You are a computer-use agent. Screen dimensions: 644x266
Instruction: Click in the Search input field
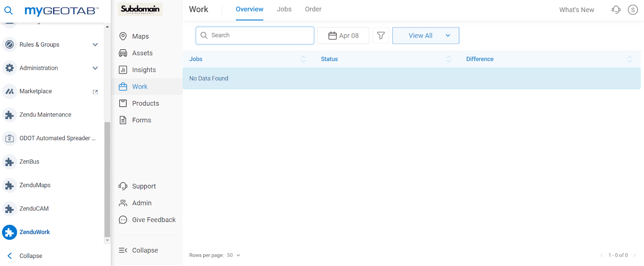click(255, 35)
